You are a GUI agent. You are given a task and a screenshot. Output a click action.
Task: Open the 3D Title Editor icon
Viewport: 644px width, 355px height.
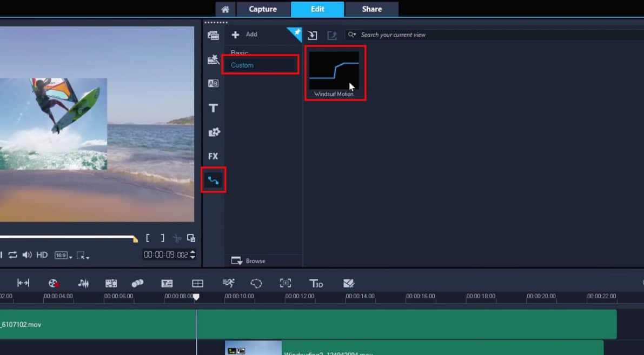(316, 283)
